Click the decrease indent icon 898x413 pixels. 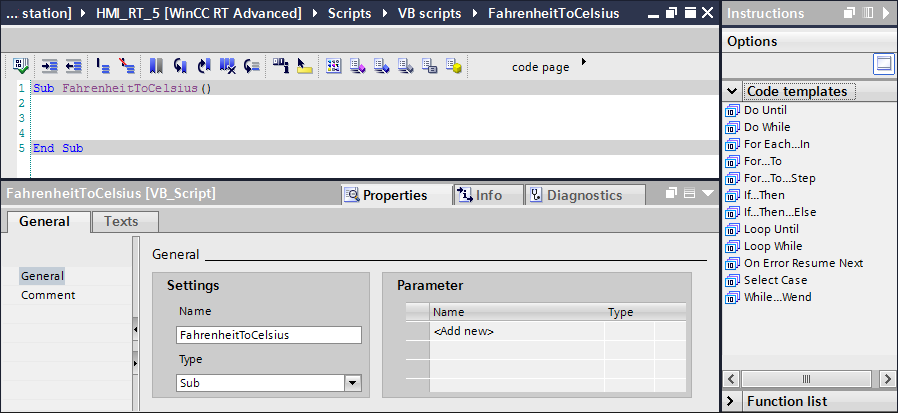click(73, 66)
